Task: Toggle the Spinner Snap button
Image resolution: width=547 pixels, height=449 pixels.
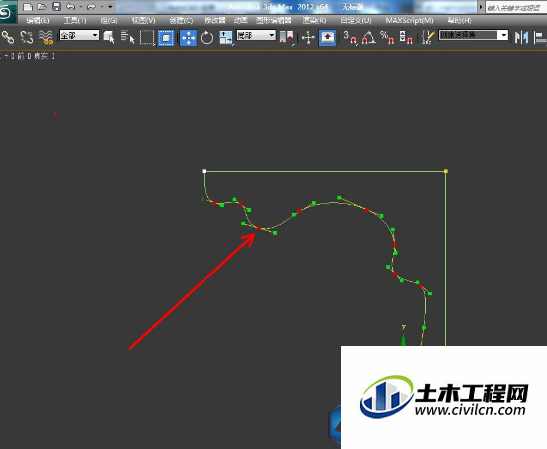Action: [x=406, y=38]
